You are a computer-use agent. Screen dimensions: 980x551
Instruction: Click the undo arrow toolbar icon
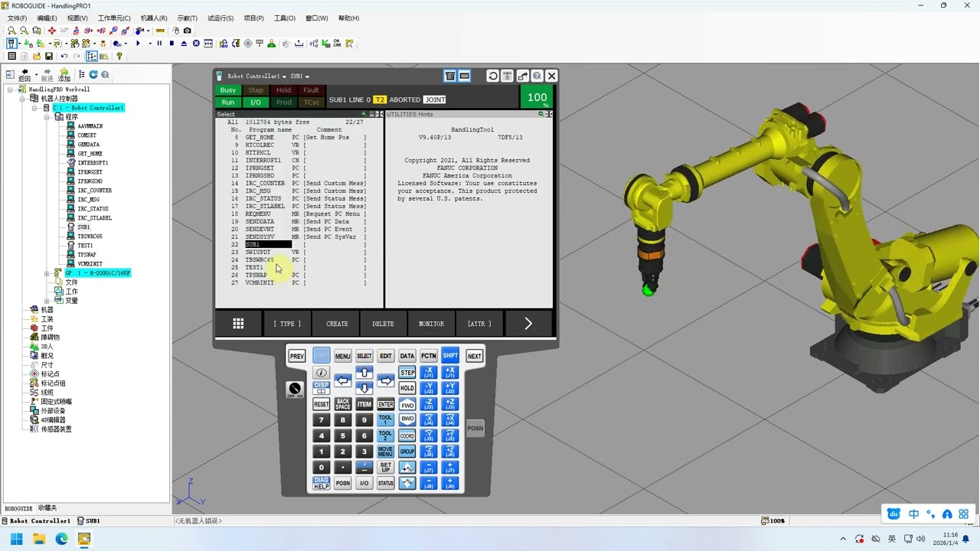(x=64, y=56)
